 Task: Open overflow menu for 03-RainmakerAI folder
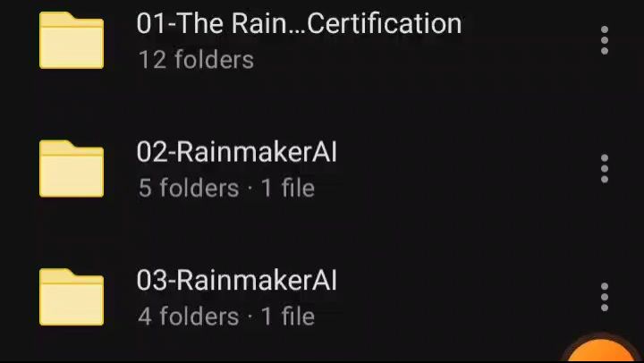click(604, 297)
